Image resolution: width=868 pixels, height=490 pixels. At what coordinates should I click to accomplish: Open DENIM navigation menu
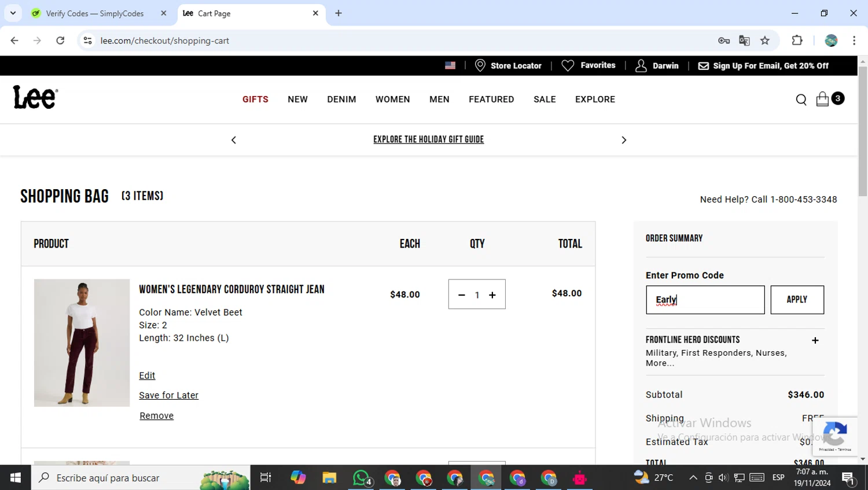click(x=341, y=100)
